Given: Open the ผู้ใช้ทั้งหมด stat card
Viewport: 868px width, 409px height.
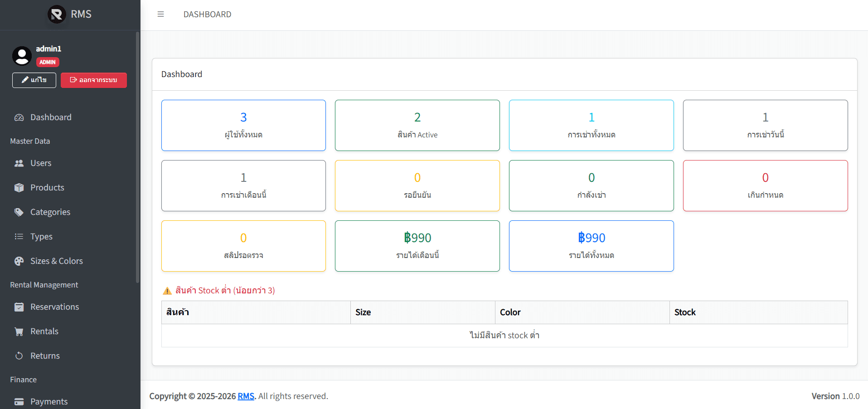Looking at the screenshot, I should [243, 126].
